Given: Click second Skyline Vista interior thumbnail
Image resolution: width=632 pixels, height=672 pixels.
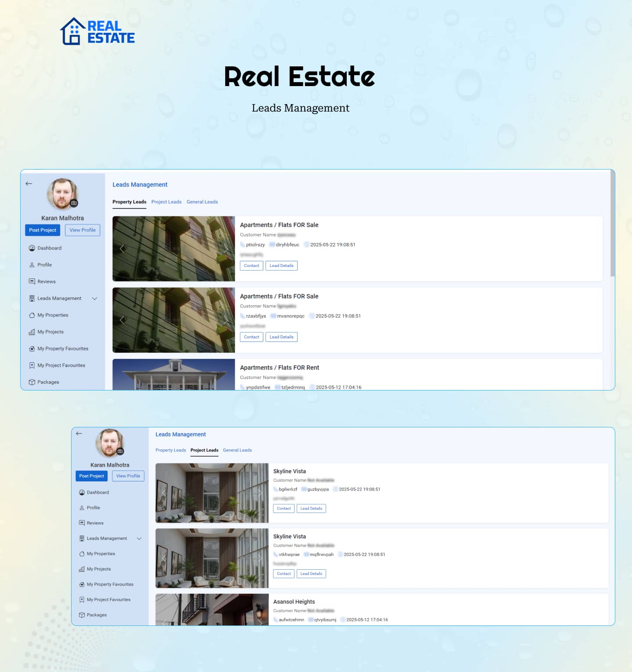Looking at the screenshot, I should coord(212,558).
